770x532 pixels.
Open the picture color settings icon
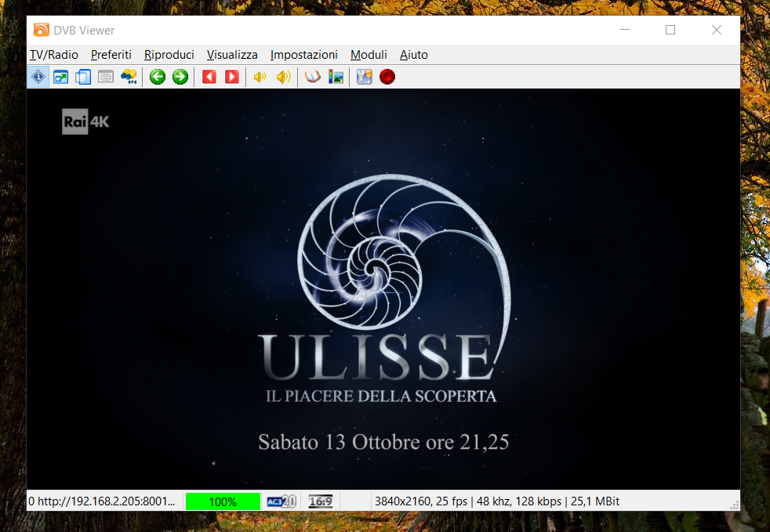tap(336, 77)
